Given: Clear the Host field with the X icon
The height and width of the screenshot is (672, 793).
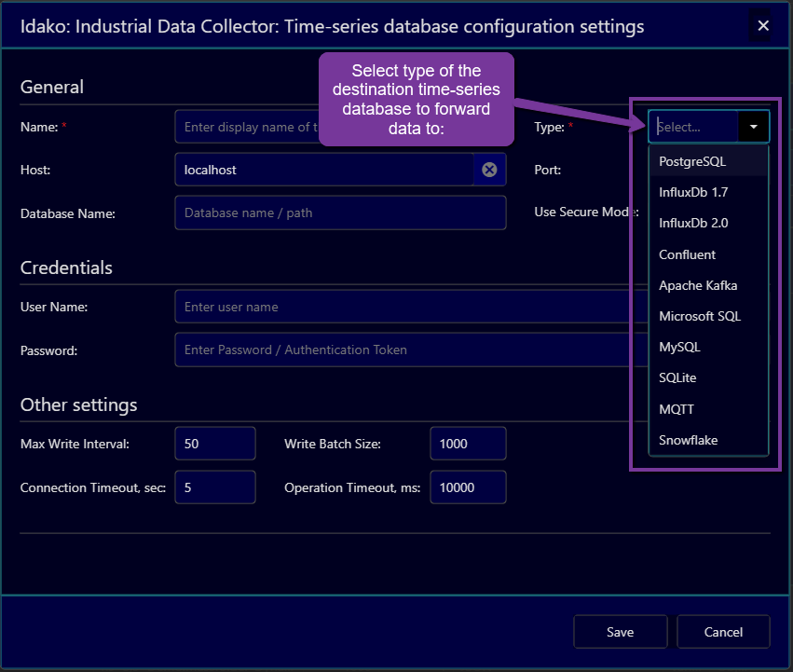Looking at the screenshot, I should 489,170.
